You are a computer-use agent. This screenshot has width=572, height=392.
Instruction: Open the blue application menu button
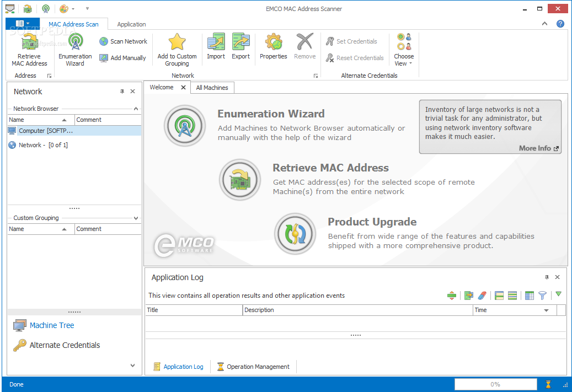23,24
